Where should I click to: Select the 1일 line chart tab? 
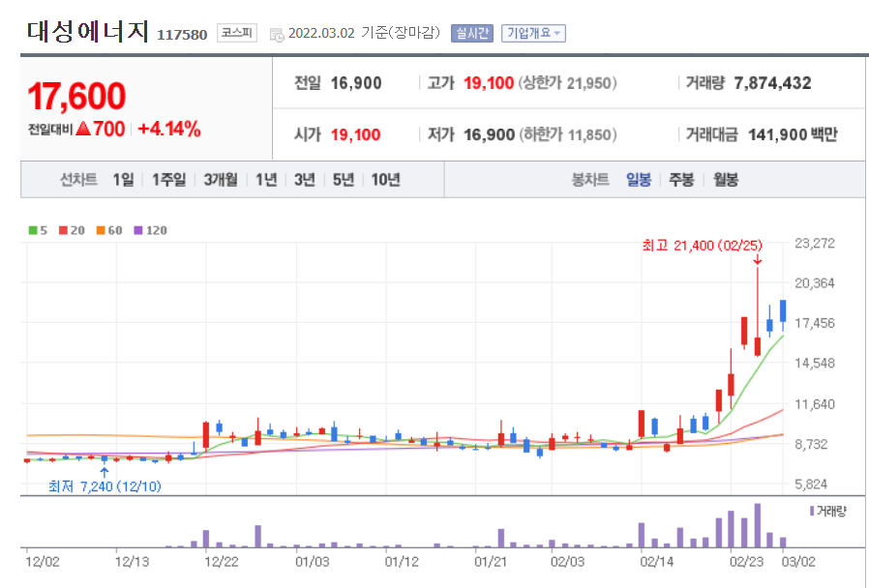click(123, 179)
